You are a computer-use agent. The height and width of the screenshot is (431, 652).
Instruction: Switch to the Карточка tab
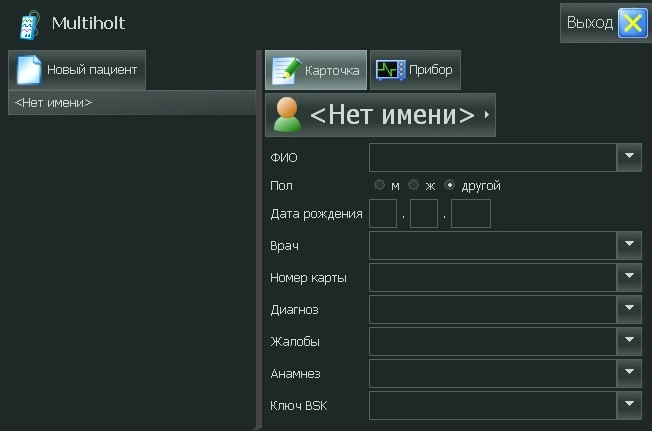click(316, 70)
